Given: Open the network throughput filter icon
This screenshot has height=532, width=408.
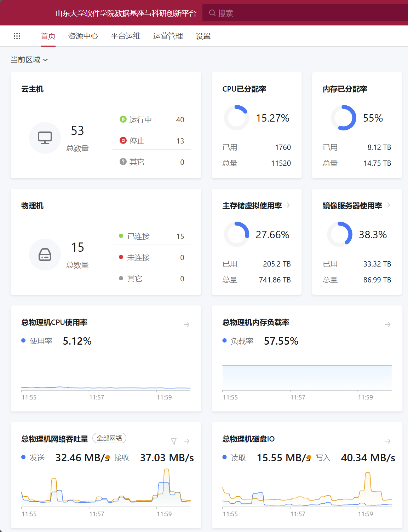Looking at the screenshot, I should pyautogui.click(x=174, y=441).
